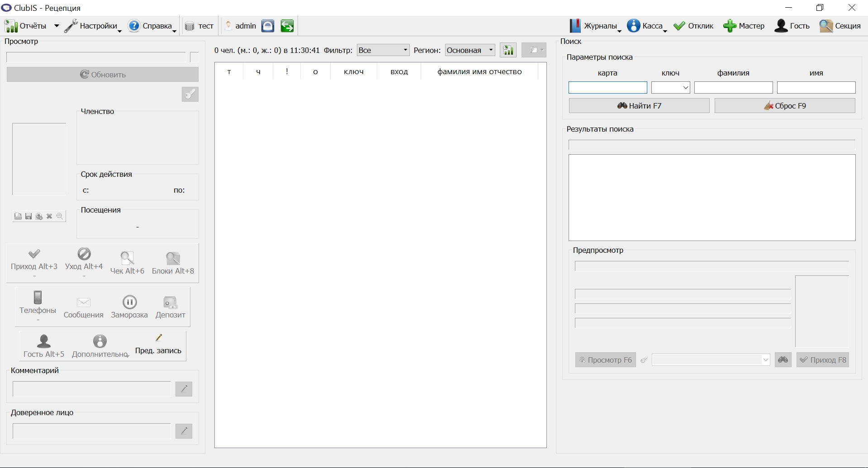Open the Регион dropdown showing Основная

click(x=470, y=50)
